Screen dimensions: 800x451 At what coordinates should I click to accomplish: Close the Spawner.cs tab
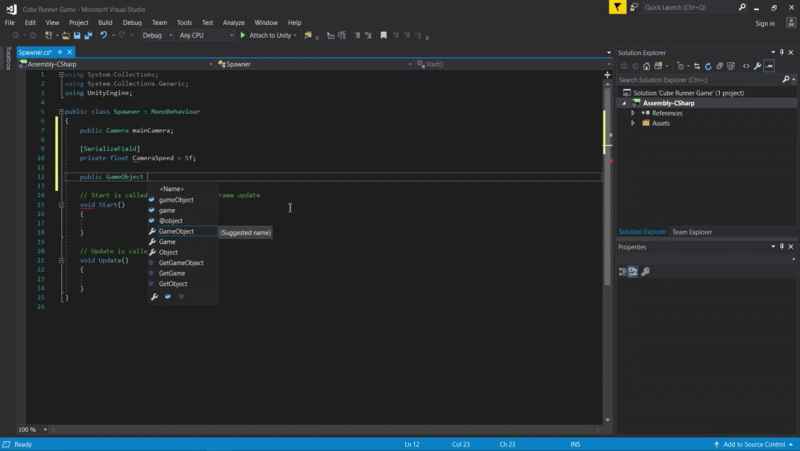pos(70,52)
